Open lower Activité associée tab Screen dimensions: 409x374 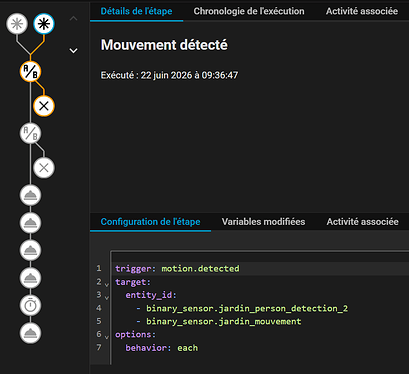point(362,222)
